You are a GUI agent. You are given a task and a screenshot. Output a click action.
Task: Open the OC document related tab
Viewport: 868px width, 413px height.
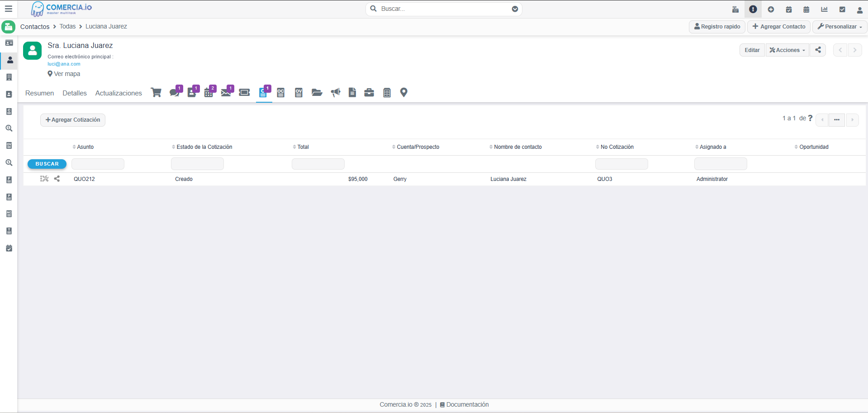pyautogui.click(x=281, y=92)
